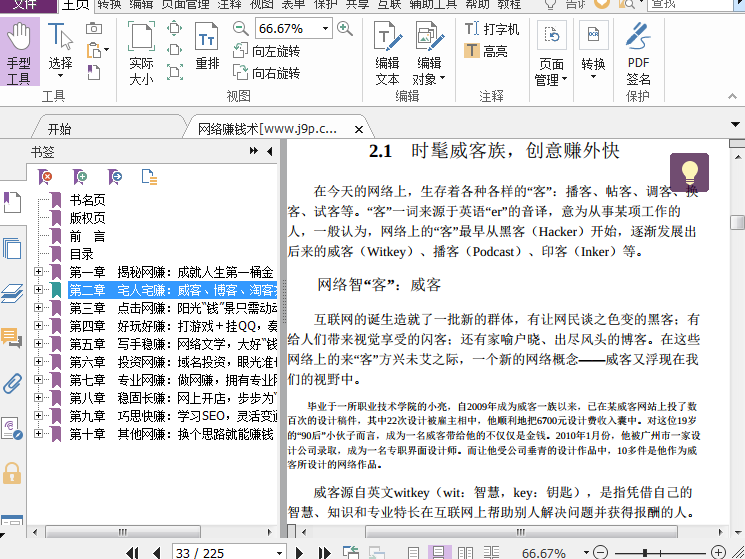Open the Comments sidebar icon
The image size is (745, 559).
click(12, 338)
